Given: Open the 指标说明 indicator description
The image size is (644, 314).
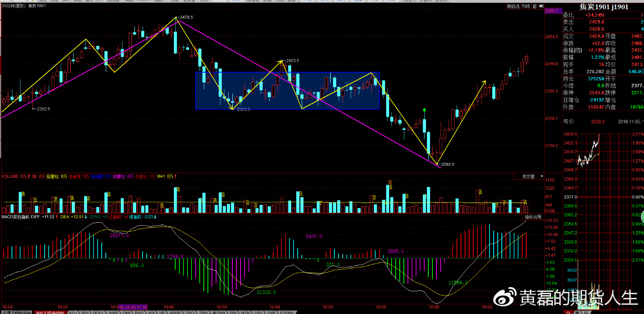Looking at the screenshot, I should point(533,216).
